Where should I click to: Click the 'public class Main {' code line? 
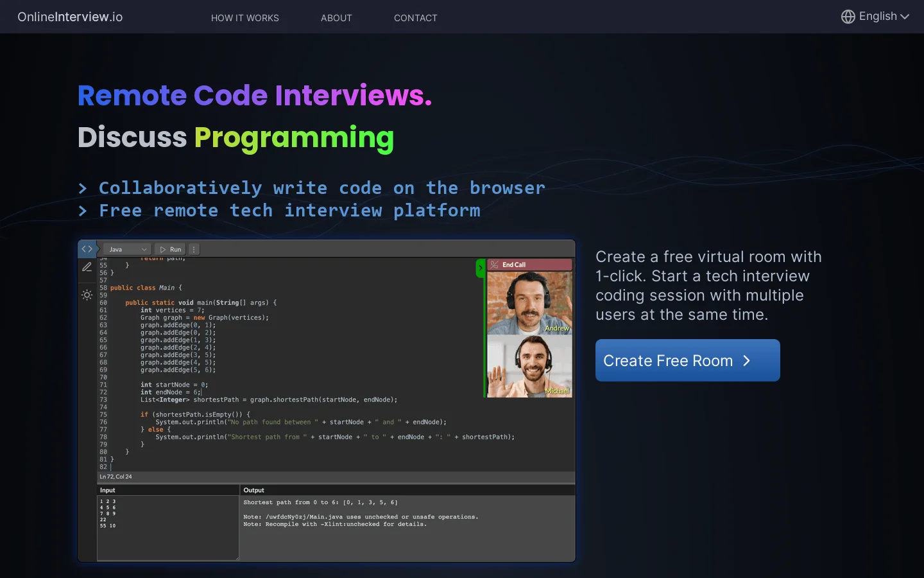(146, 288)
